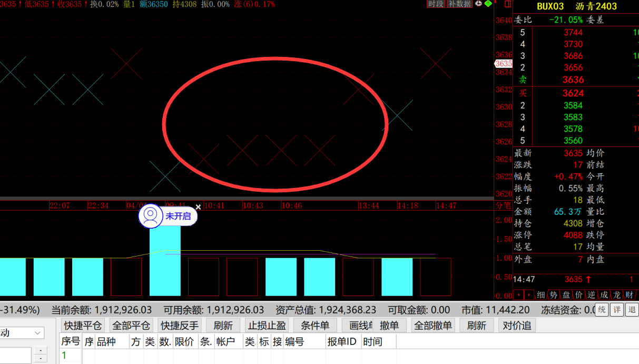Screen dimensions: 639x364
Task: Click buy level 3 price 3583
Action: tap(573, 117)
